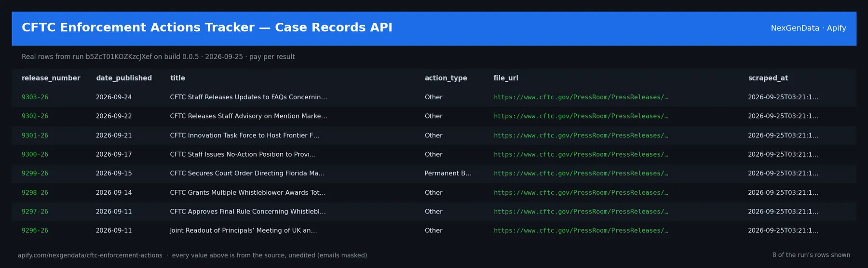Viewport: 868px width, 268px height.
Task: Open file URL in the 9302-26 row
Action: (x=581, y=116)
